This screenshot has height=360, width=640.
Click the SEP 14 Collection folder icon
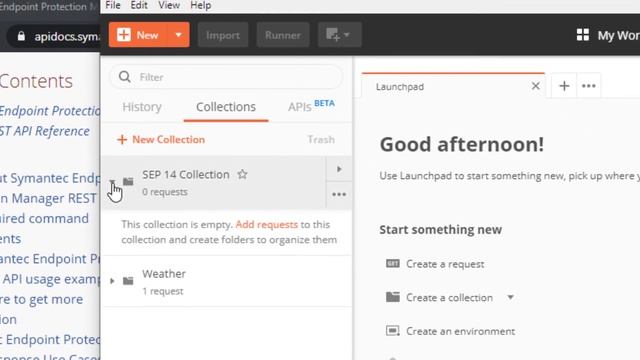(x=128, y=181)
